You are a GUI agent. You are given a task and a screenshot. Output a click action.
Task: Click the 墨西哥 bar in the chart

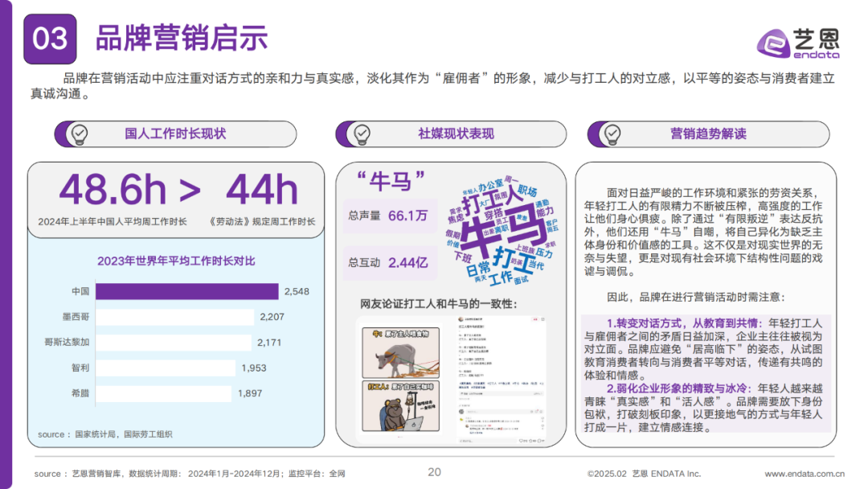pyautogui.click(x=175, y=317)
